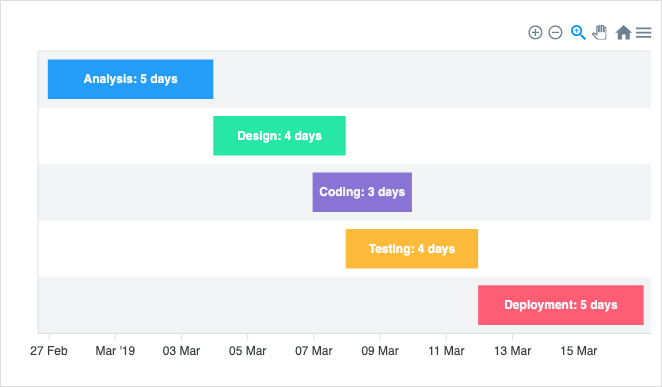662x387 pixels.
Task: Click the Testing: 4 days bar
Action: (x=412, y=249)
